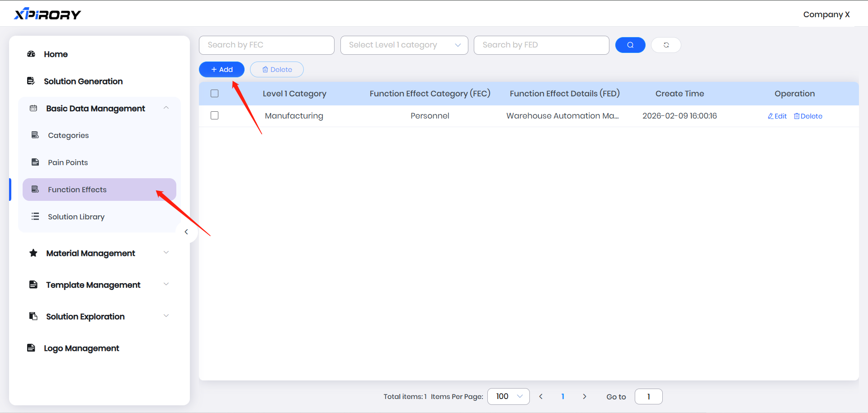868x413 pixels.
Task: Go to next page arrow
Action: tap(585, 396)
